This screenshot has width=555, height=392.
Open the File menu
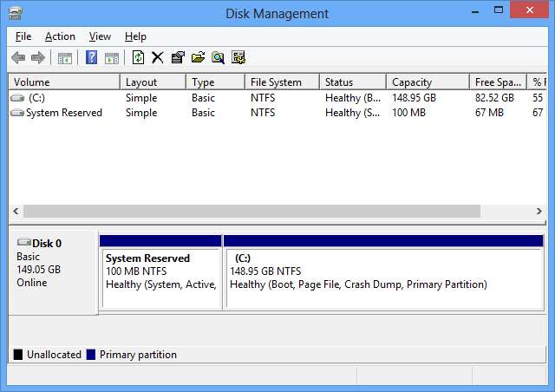point(23,36)
